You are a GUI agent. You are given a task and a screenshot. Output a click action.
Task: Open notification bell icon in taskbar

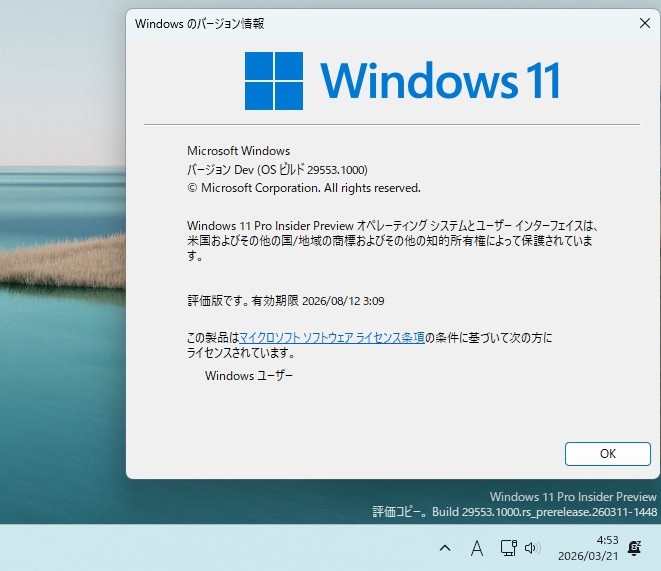(634, 548)
